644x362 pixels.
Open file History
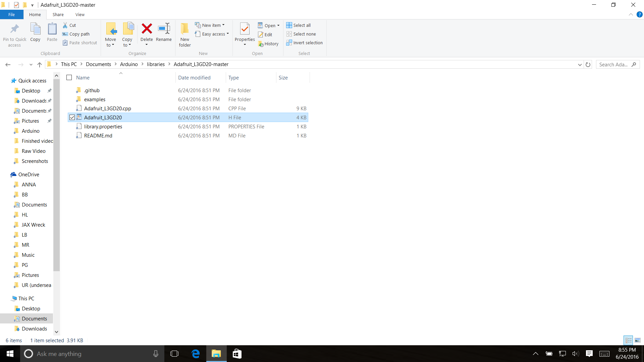268,44
